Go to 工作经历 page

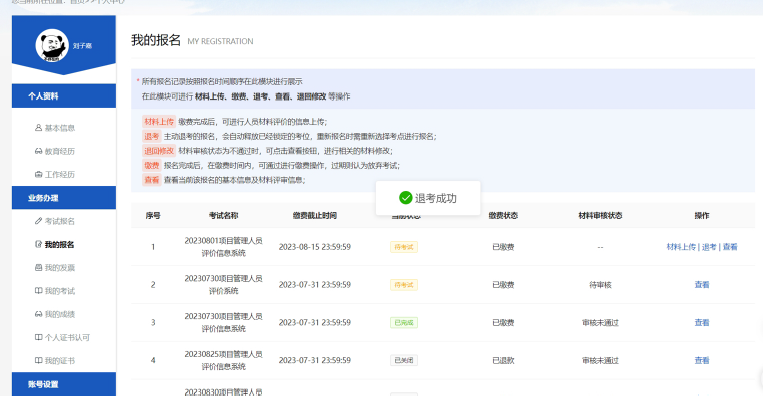(59, 174)
